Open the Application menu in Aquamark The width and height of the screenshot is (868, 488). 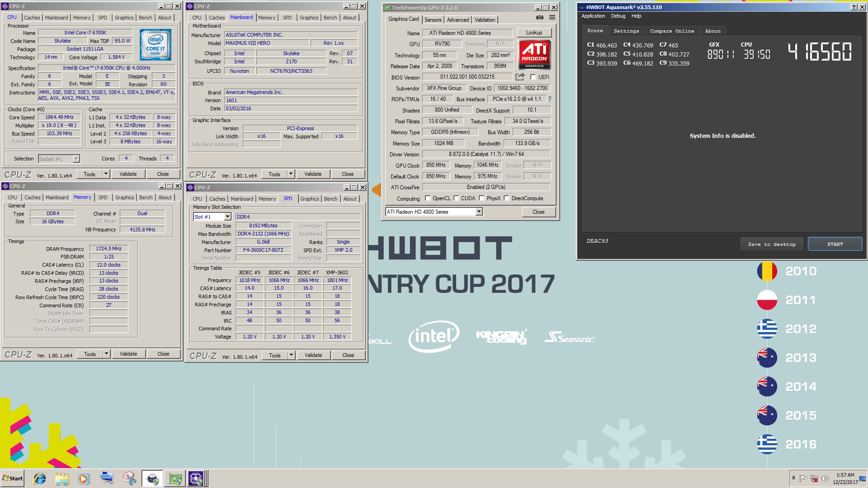click(593, 16)
